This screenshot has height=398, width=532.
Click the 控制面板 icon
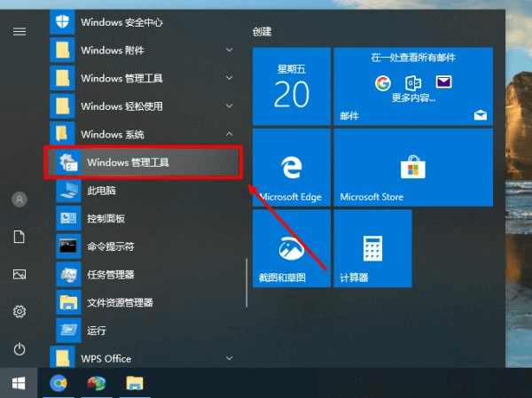(68, 218)
